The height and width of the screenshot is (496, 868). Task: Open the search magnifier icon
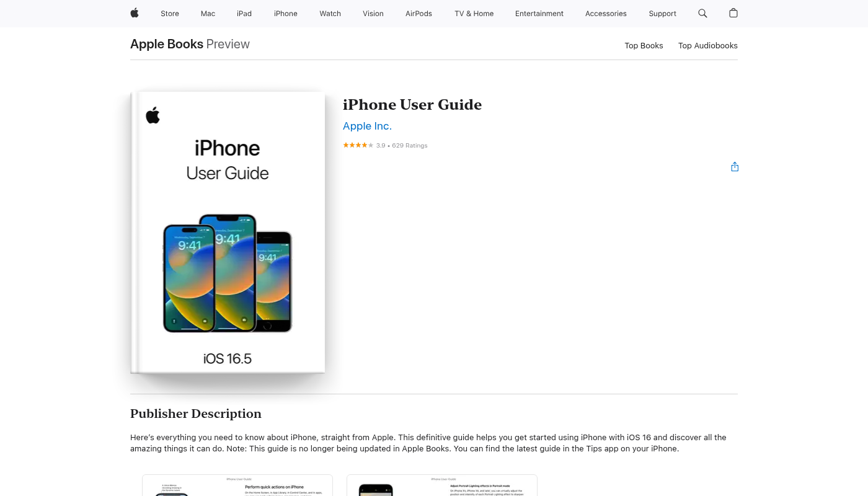[702, 13]
